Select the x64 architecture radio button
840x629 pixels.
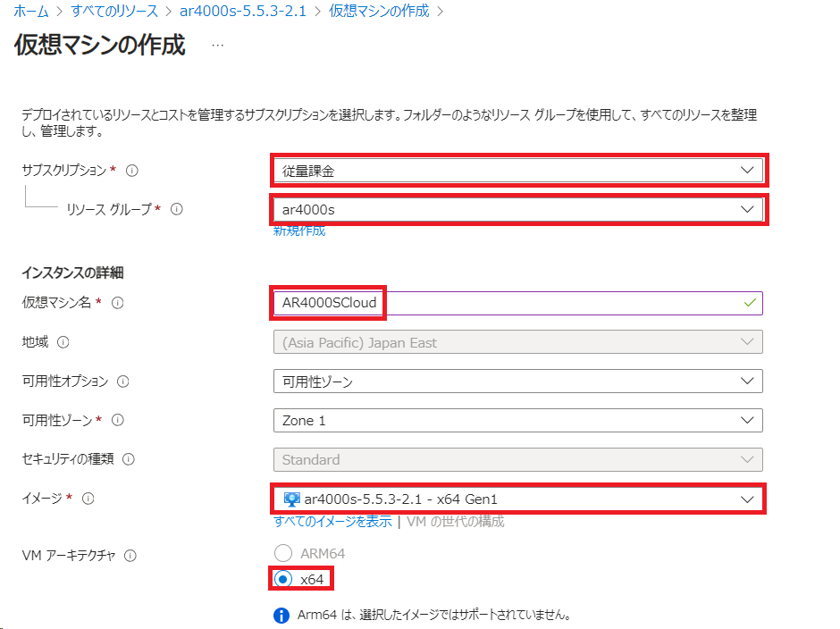point(283,579)
